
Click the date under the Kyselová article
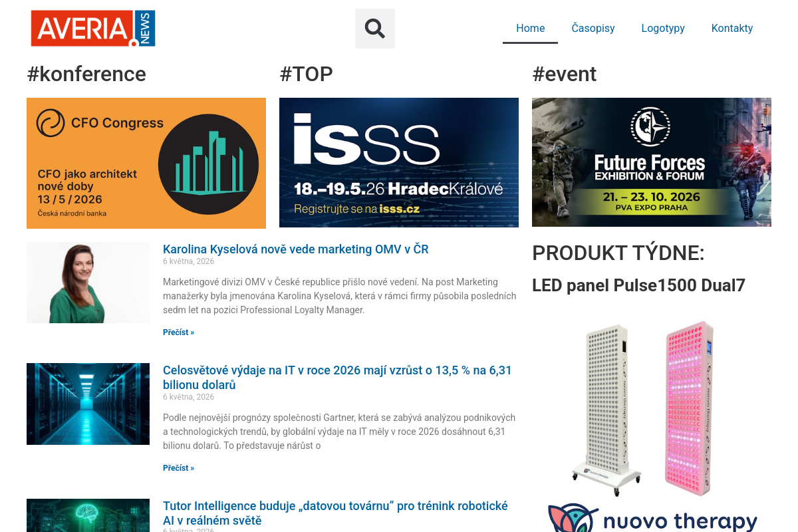click(189, 261)
